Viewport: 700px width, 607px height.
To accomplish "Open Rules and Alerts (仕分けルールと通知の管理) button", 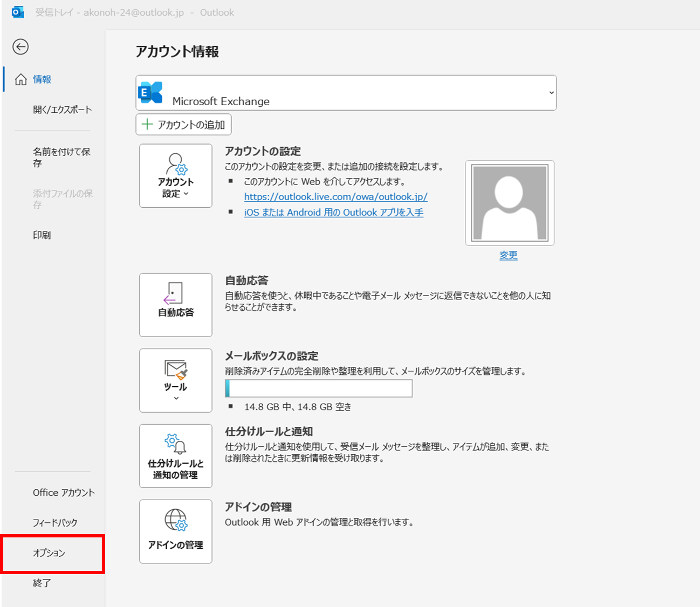I will pos(176,456).
